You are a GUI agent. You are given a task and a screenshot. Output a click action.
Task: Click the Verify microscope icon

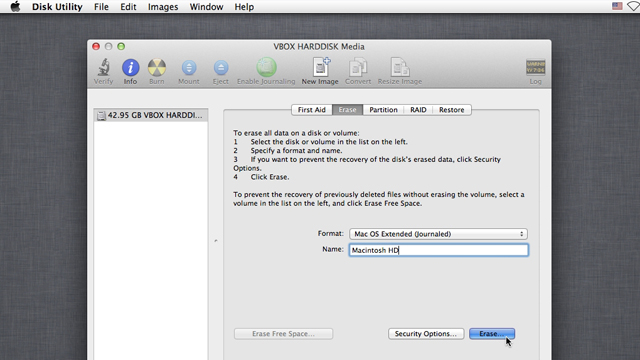103,68
